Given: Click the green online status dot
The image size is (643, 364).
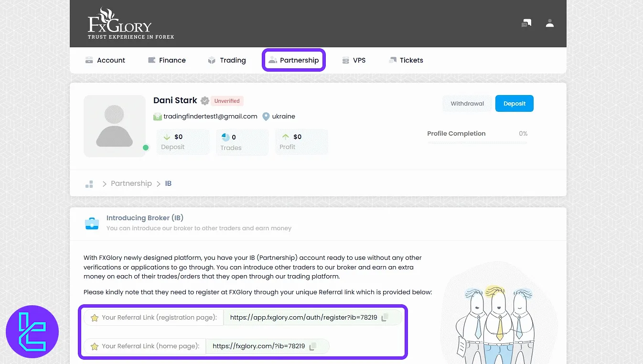Looking at the screenshot, I should [146, 148].
